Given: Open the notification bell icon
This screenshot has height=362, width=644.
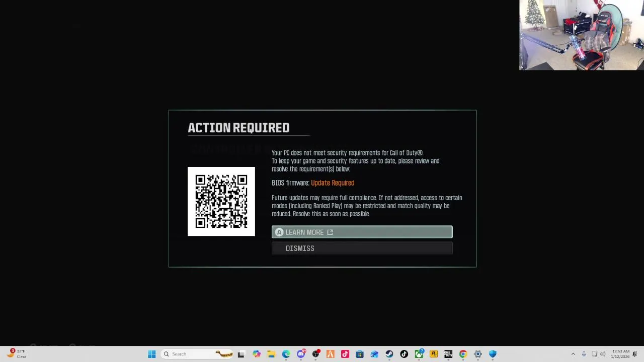Looking at the screenshot, I should coord(635,354).
